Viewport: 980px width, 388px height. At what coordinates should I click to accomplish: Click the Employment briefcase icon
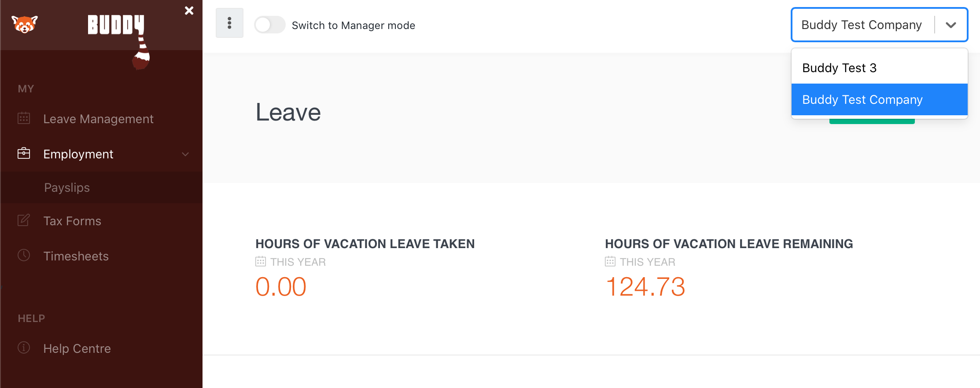(x=24, y=154)
